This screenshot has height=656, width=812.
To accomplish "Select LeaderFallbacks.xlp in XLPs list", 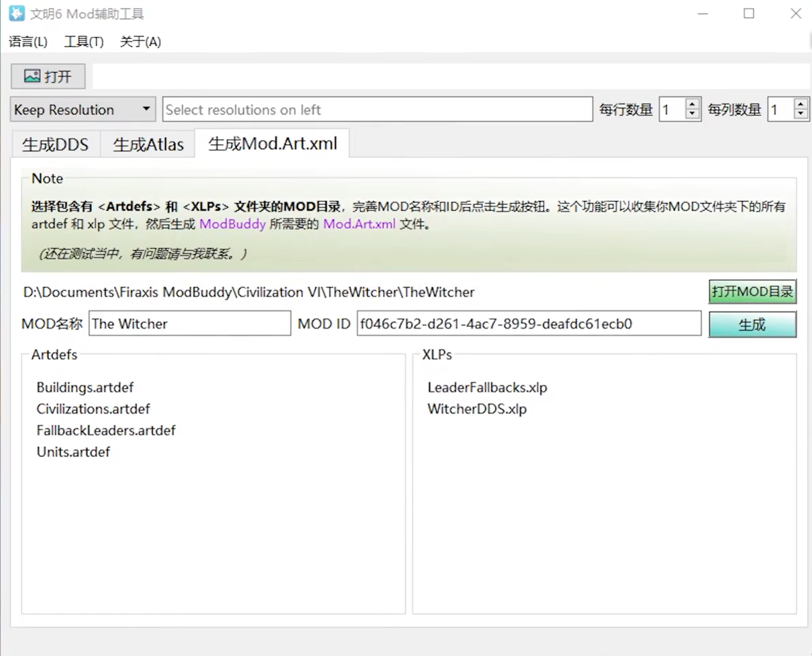I will coord(487,387).
